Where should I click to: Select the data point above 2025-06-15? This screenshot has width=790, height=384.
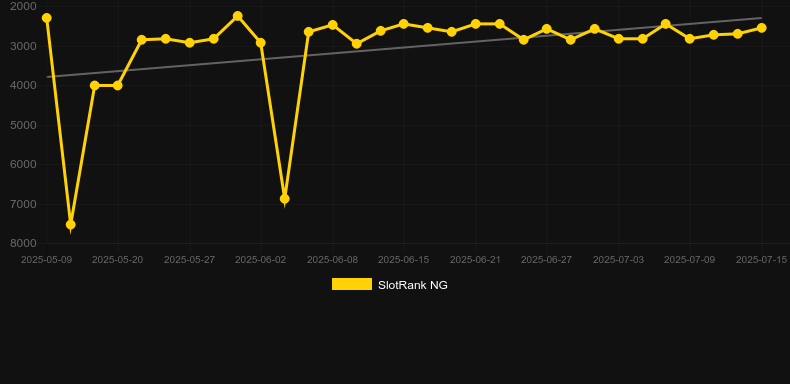[404, 24]
